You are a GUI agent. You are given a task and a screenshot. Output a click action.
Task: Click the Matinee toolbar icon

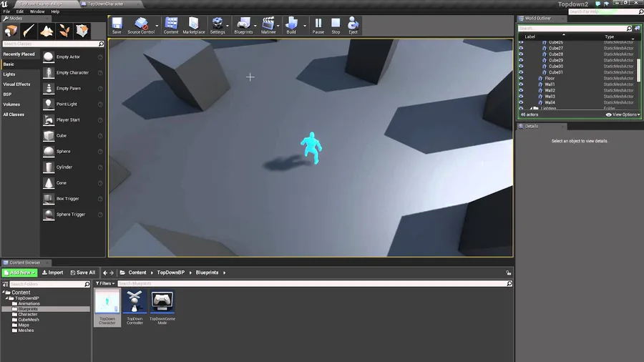point(268,26)
